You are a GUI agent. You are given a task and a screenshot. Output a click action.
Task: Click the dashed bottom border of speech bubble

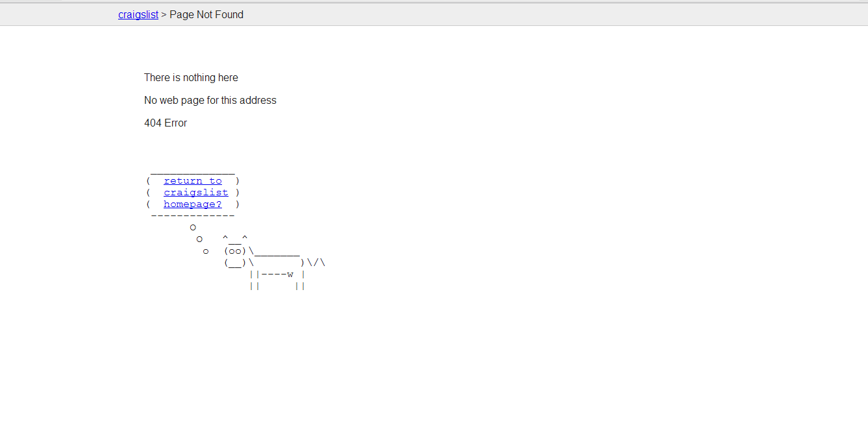coord(193,215)
